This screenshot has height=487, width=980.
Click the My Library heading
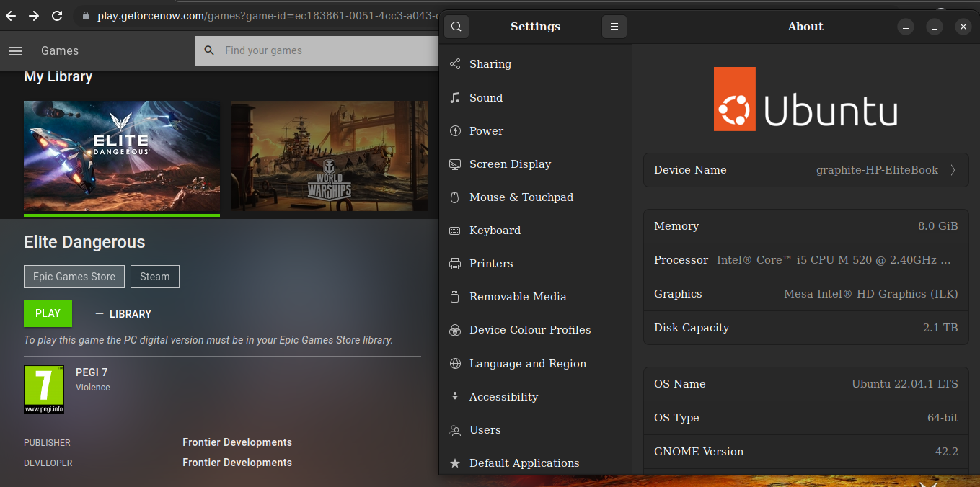pyautogui.click(x=58, y=76)
